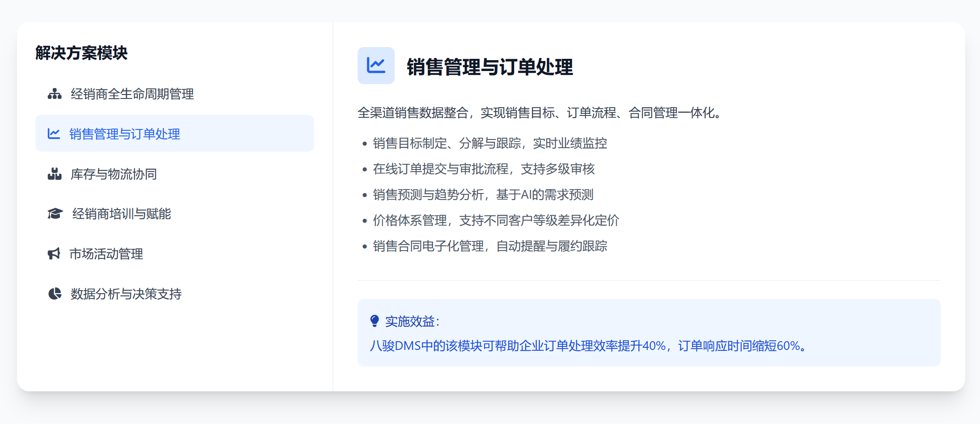Select the 销售管理与订单处理 tab label

coord(125,134)
